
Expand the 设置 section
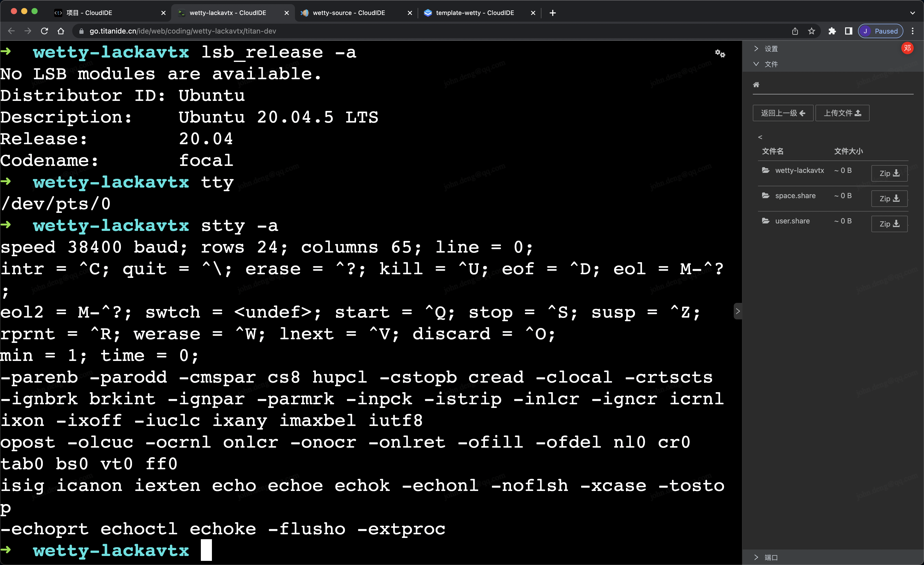pyautogui.click(x=771, y=49)
